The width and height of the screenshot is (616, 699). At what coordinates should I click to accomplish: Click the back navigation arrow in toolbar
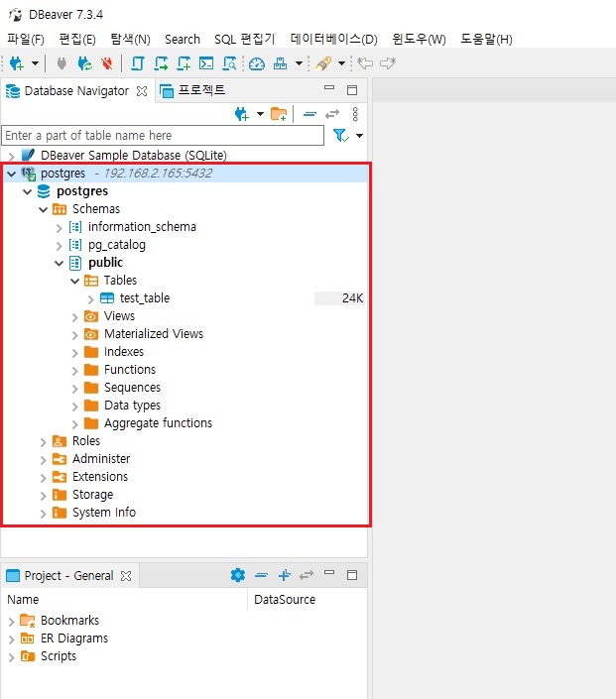(365, 62)
